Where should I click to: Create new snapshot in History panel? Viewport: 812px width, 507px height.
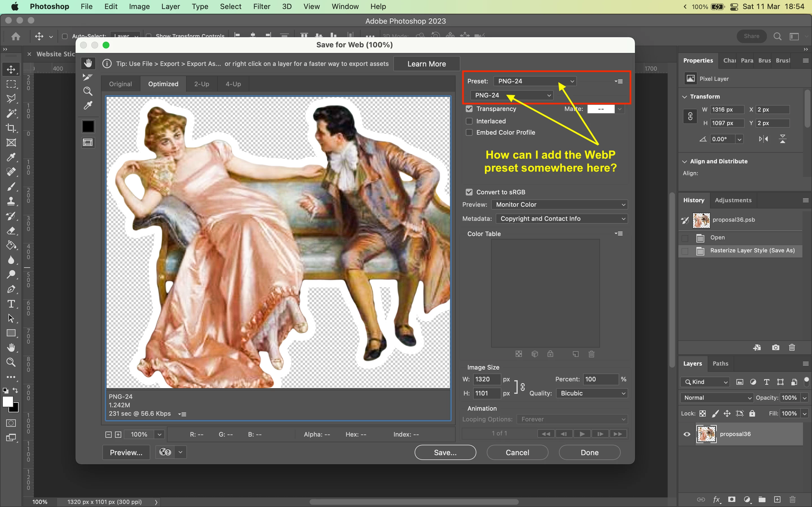775,347
